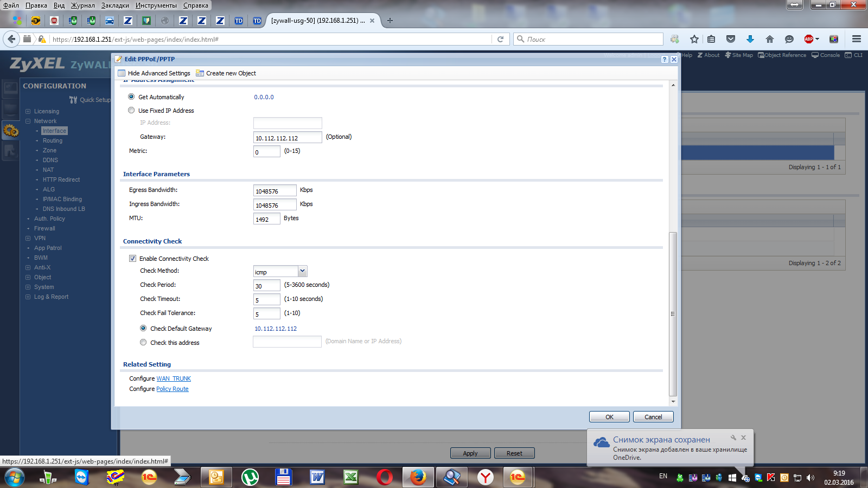
Task: Click the browser reload icon
Action: [500, 39]
